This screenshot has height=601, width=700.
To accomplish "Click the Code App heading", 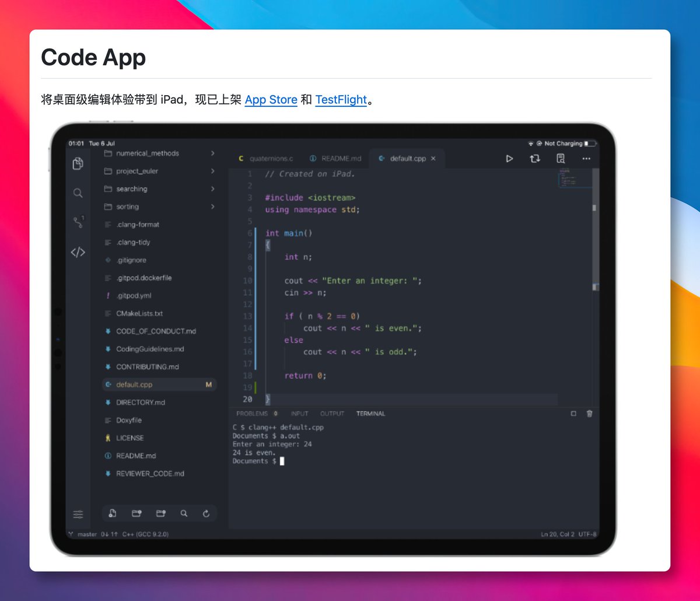I will tap(93, 57).
